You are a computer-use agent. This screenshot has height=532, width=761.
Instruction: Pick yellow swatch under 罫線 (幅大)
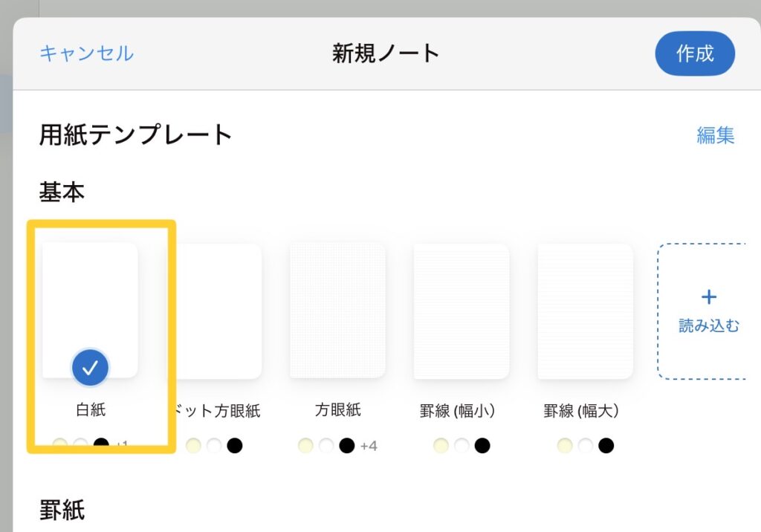click(565, 446)
